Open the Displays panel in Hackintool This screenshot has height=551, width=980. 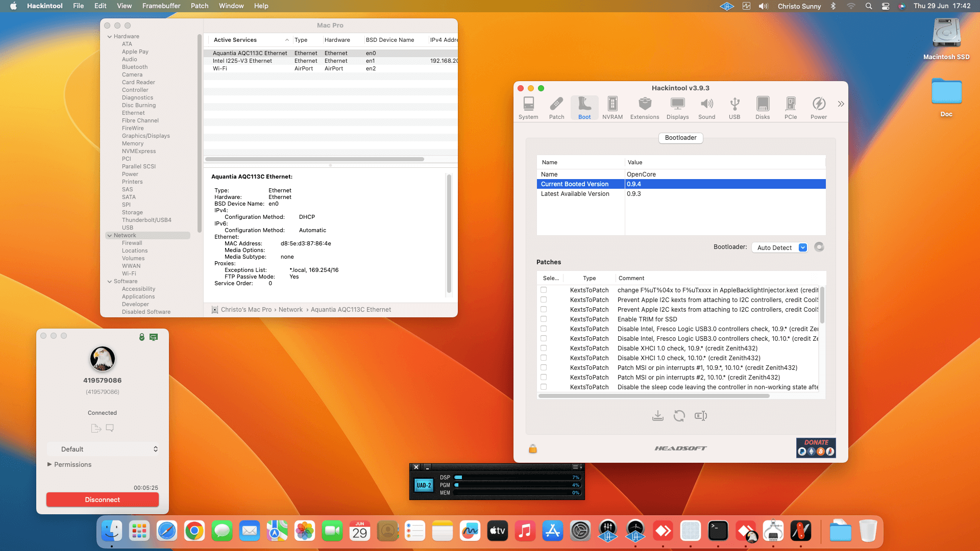coord(677,107)
